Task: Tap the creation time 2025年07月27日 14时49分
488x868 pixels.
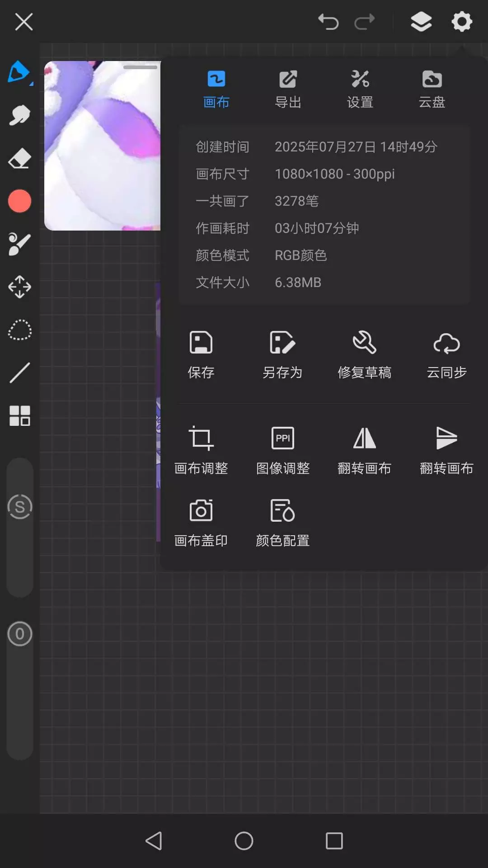Action: tap(356, 147)
